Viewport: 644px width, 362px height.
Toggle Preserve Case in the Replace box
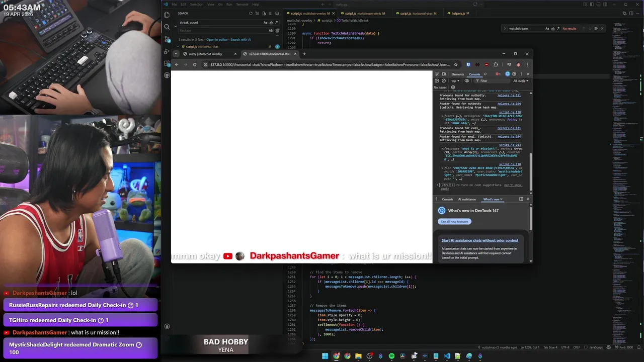click(271, 31)
